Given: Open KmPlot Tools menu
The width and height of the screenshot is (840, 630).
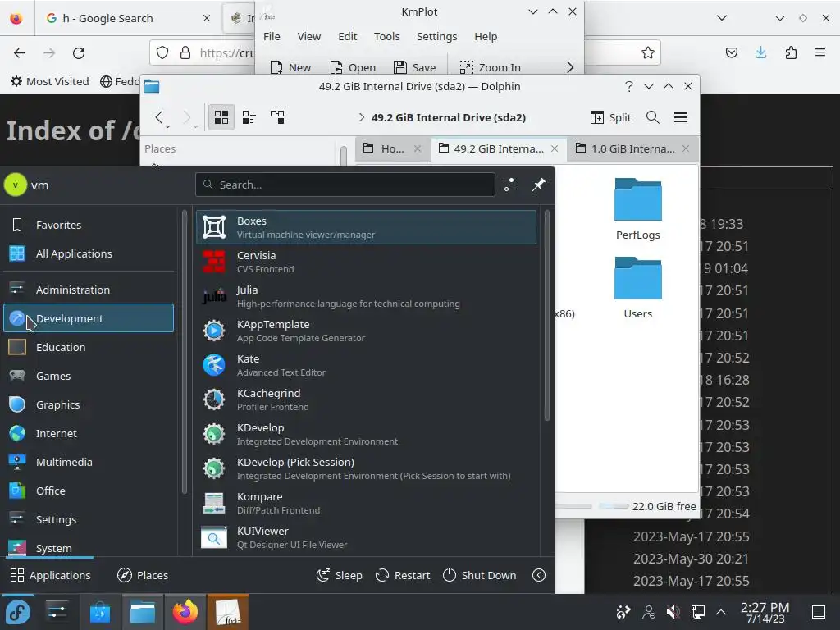Looking at the screenshot, I should pos(387,36).
